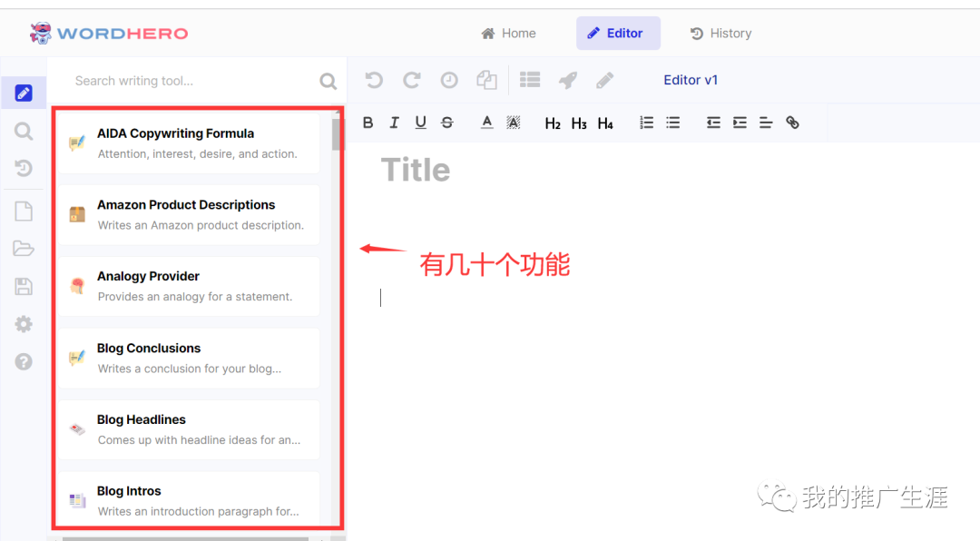Switch to the Editor tab
The height and width of the screenshot is (541, 980).
(x=618, y=34)
